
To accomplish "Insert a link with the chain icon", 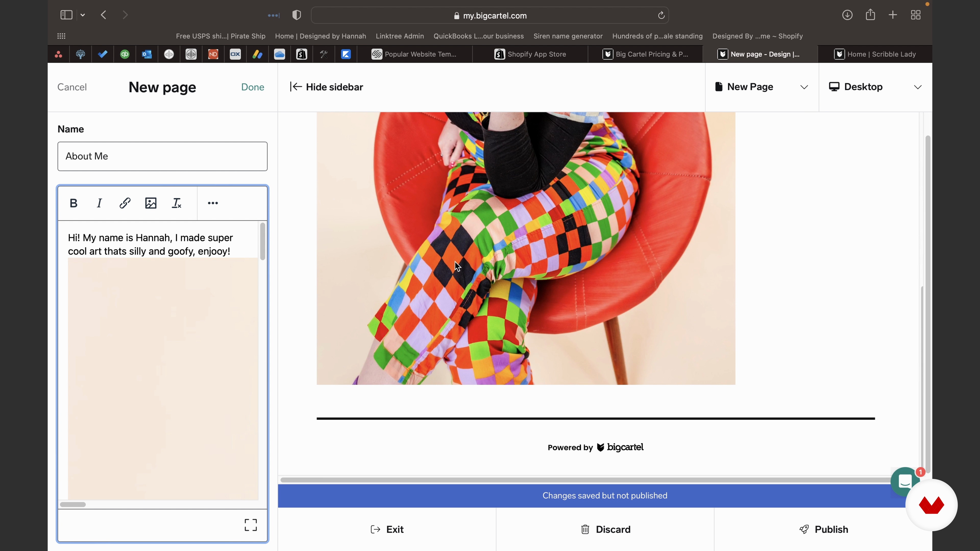I will [125, 203].
